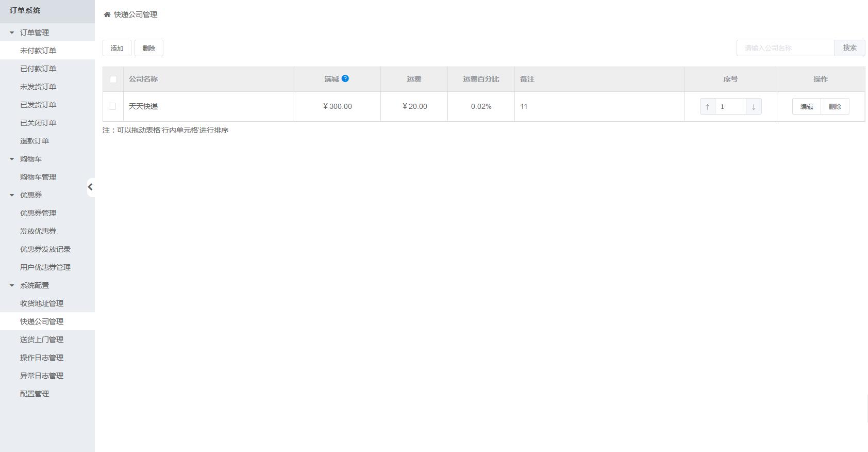Open 已关闭订单 in the sidebar
Screen dimensions: 868x452
pos(47,123)
